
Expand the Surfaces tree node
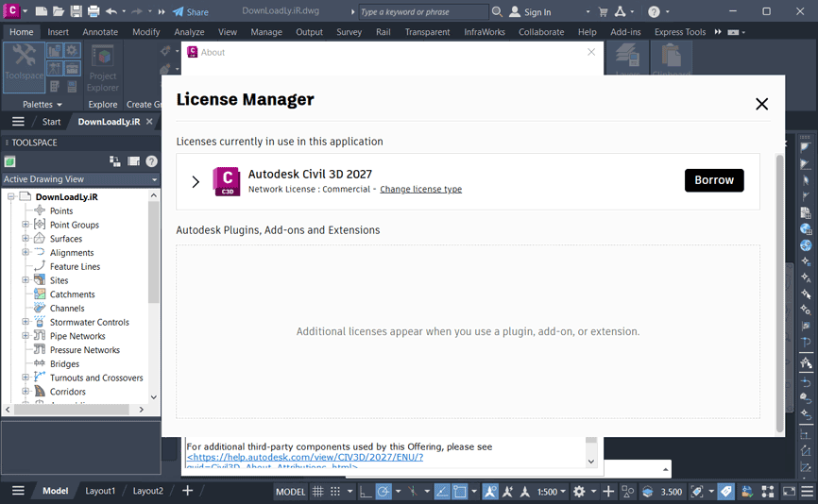tap(26, 238)
